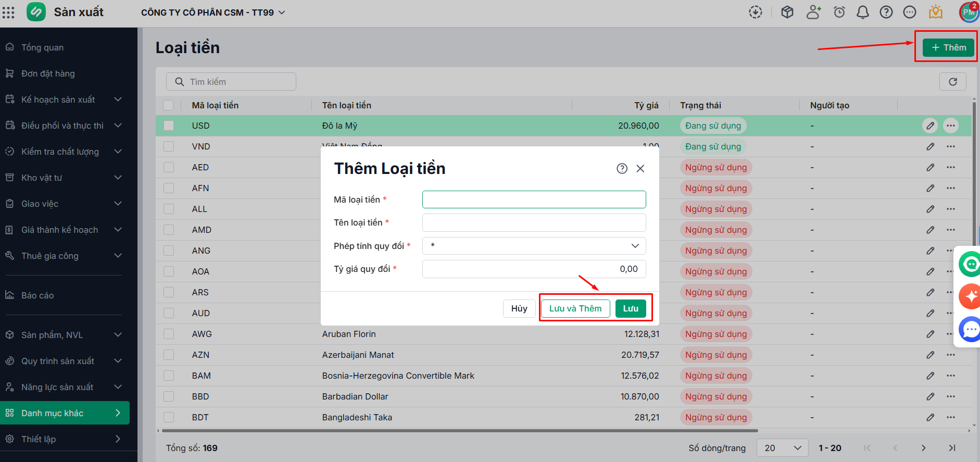
Task: Click the refresh icon above the table
Action: (x=953, y=82)
